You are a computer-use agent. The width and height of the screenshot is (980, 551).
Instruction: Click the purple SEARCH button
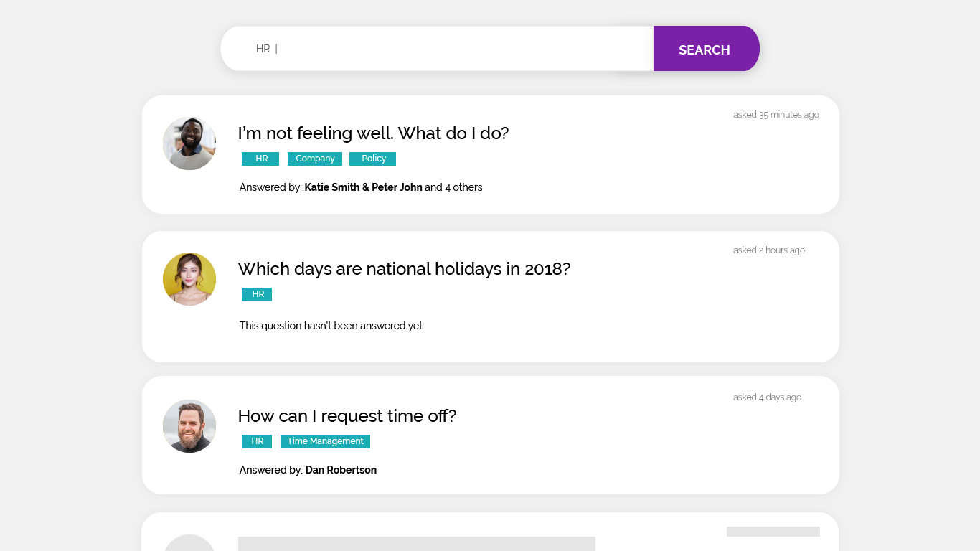[706, 49]
